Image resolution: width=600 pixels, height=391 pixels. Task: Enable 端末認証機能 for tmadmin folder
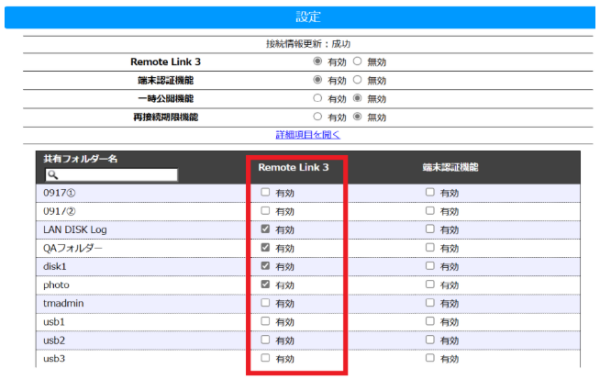click(x=430, y=303)
